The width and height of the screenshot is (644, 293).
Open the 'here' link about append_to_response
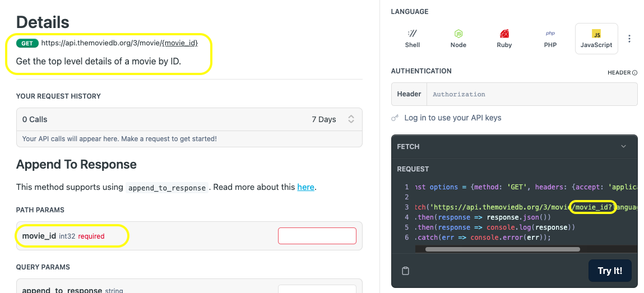[305, 187]
